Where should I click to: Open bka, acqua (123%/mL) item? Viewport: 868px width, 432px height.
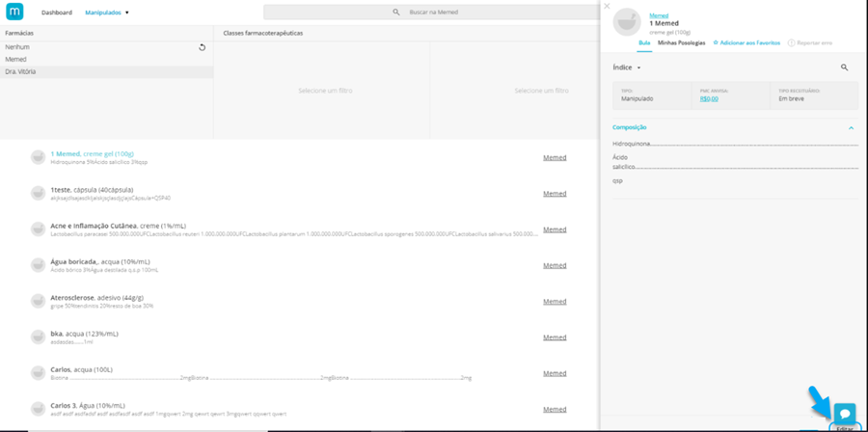[84, 334]
